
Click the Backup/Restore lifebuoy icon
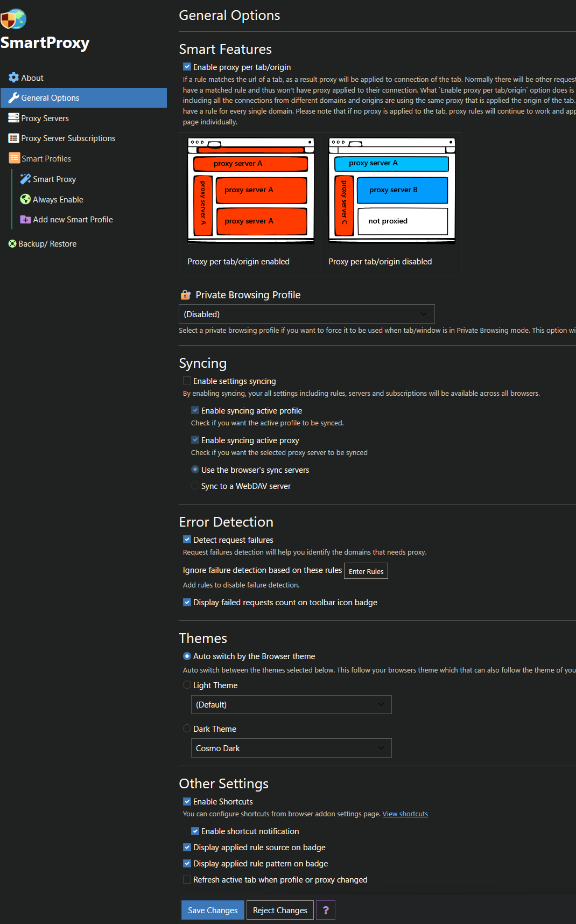tap(12, 244)
